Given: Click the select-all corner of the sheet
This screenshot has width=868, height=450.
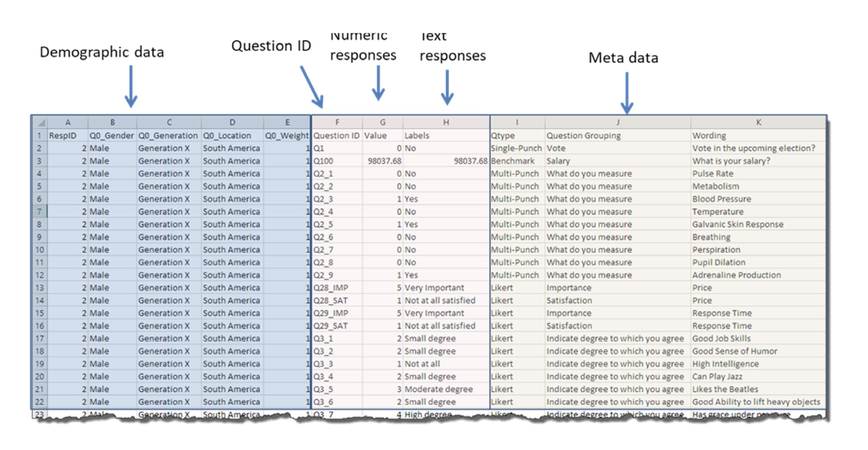Looking at the screenshot, I should (39, 123).
